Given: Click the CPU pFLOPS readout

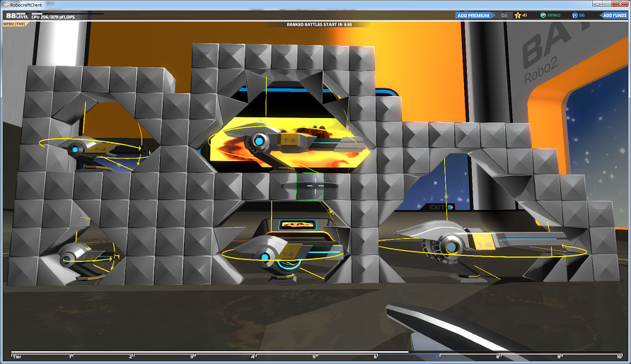Looking at the screenshot, I should click(53, 17).
